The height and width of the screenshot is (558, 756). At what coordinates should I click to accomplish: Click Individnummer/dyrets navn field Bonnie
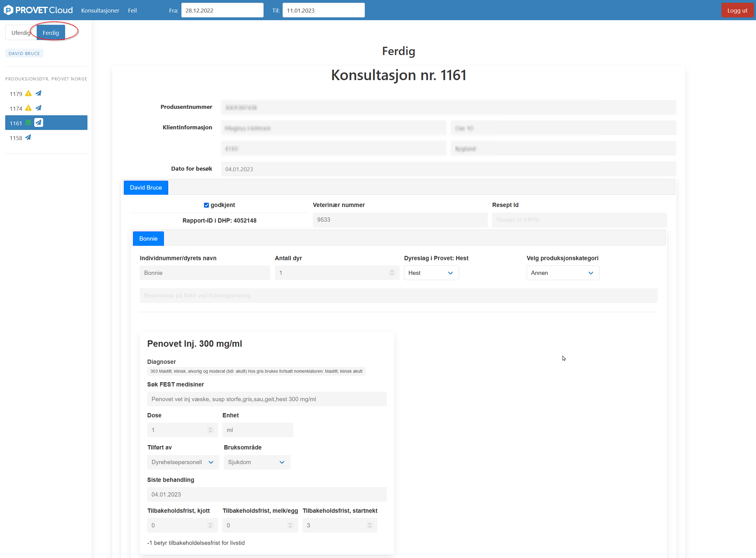click(x=205, y=273)
